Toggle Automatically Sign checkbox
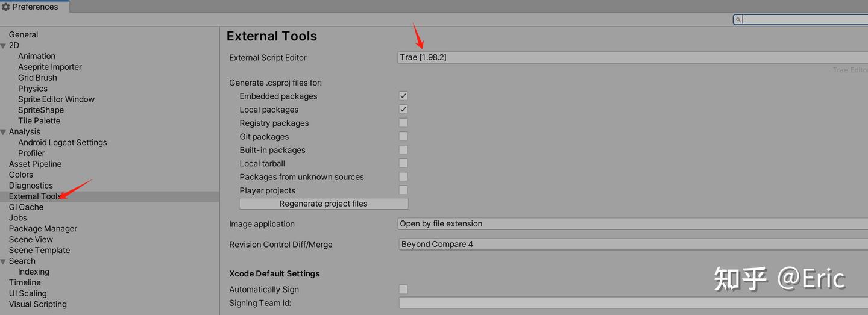 coord(403,290)
